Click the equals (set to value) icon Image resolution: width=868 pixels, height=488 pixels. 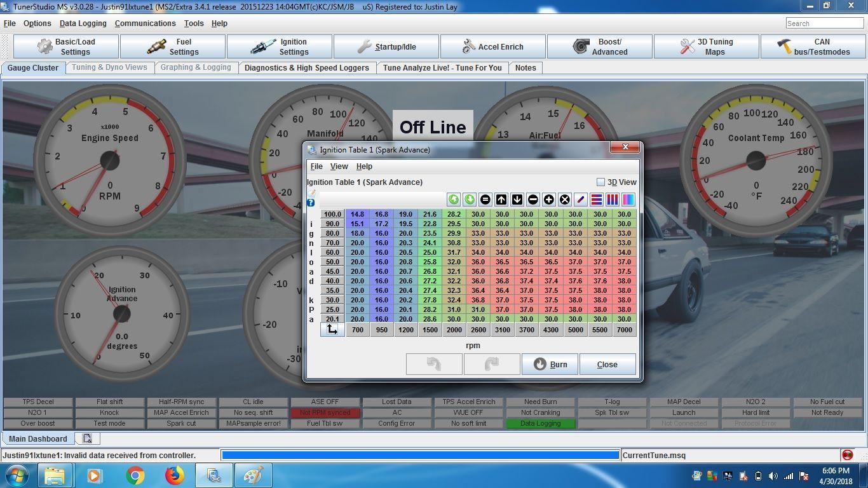[485, 200]
